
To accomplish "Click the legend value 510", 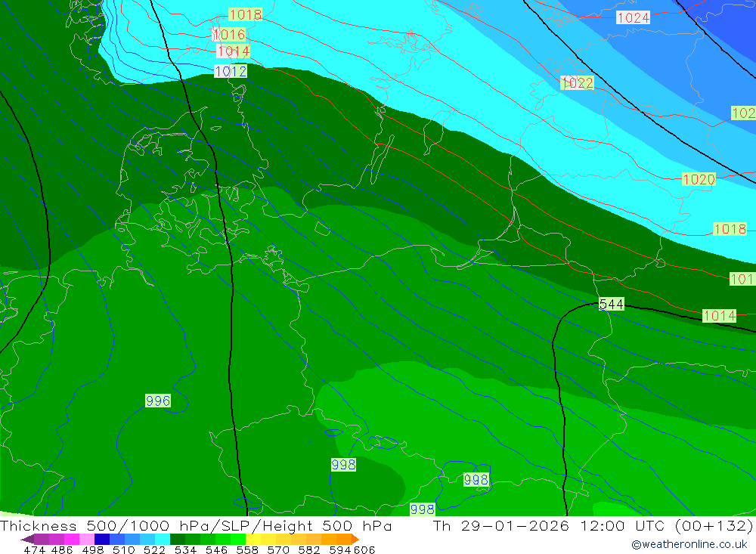I will click(x=123, y=549).
